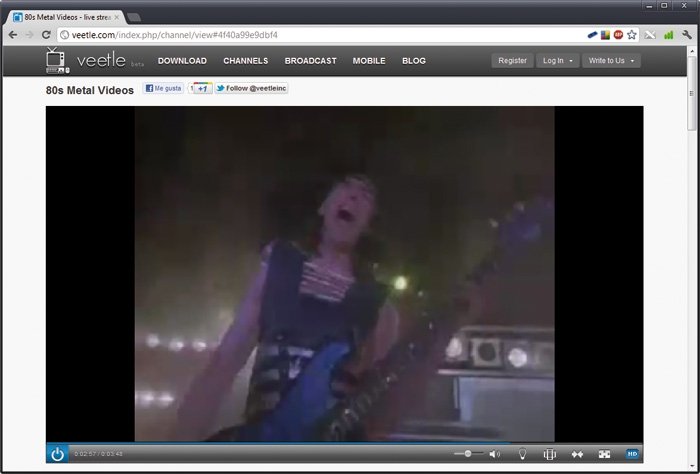Viewport: 700px width, 474px height.
Task: Click the blue pen-shaped extension icon
Action: coord(592,35)
